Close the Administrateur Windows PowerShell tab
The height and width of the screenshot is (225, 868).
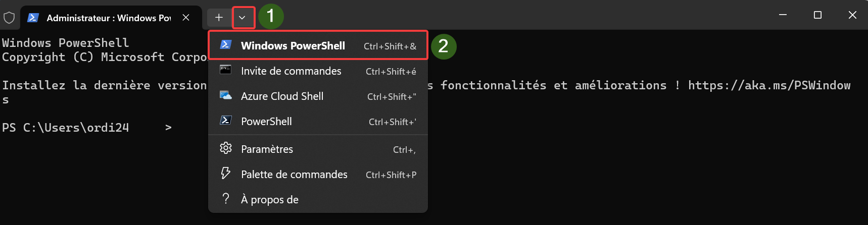(186, 18)
